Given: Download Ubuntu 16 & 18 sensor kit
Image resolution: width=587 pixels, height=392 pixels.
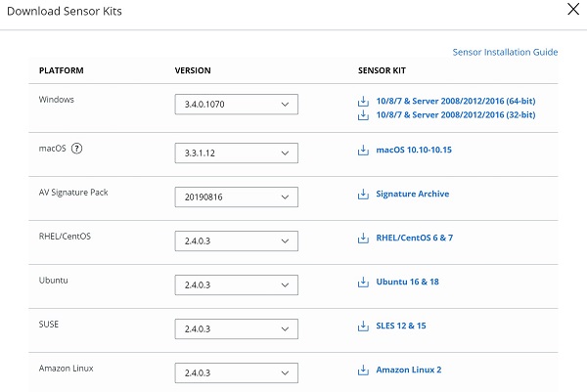Looking at the screenshot, I should (x=407, y=282).
